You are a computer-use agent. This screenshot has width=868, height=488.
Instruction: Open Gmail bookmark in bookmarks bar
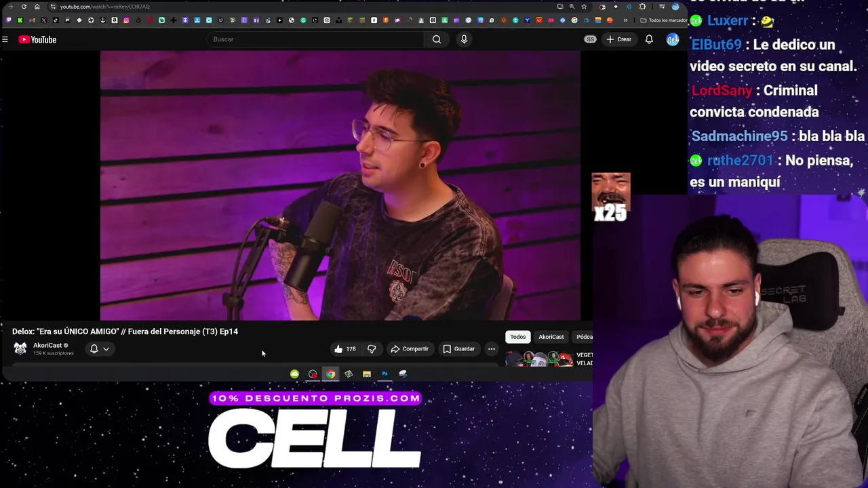(x=32, y=20)
